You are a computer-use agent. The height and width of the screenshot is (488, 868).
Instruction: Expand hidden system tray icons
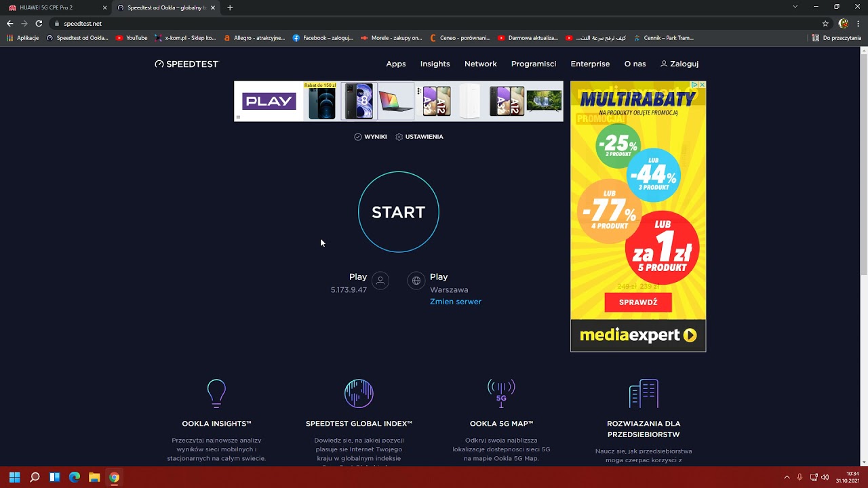[x=787, y=477]
